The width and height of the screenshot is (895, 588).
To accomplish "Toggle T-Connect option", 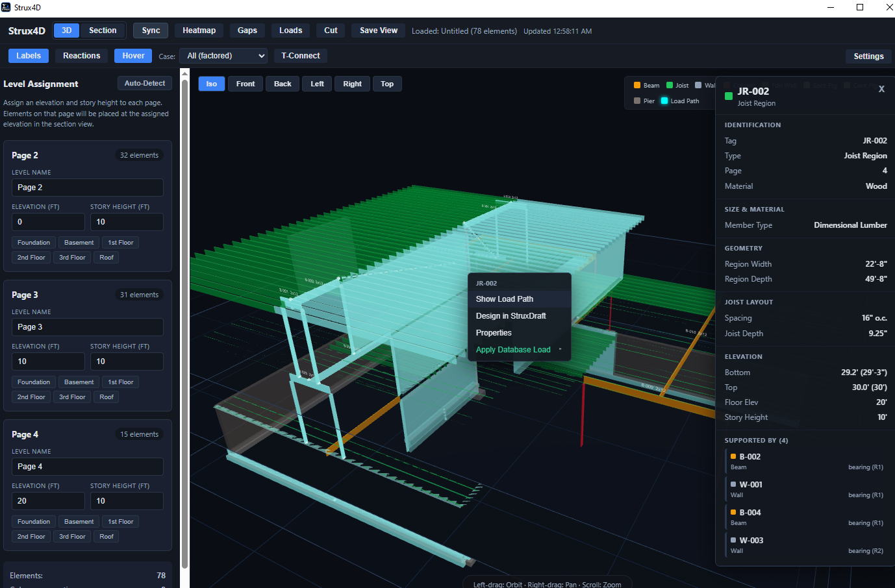I will tap(301, 56).
